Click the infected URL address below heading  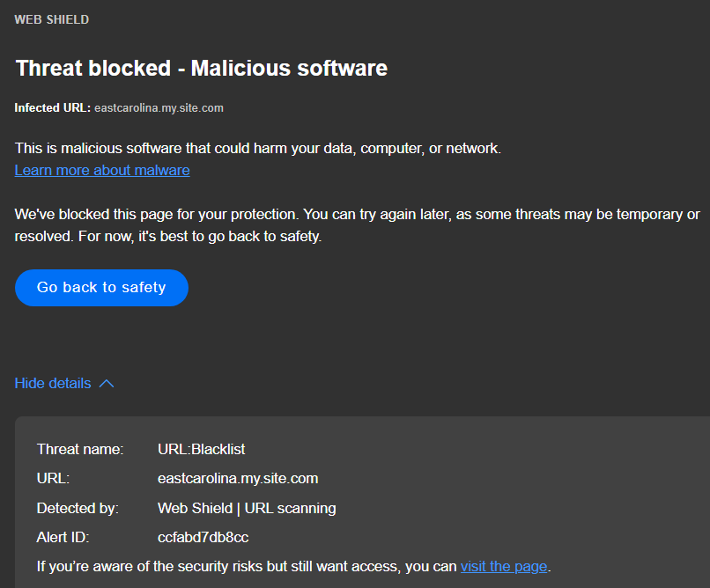tap(159, 108)
